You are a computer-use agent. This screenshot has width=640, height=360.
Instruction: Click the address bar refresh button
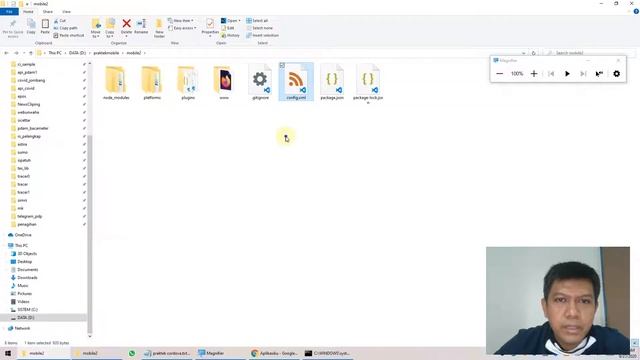pos(533,53)
